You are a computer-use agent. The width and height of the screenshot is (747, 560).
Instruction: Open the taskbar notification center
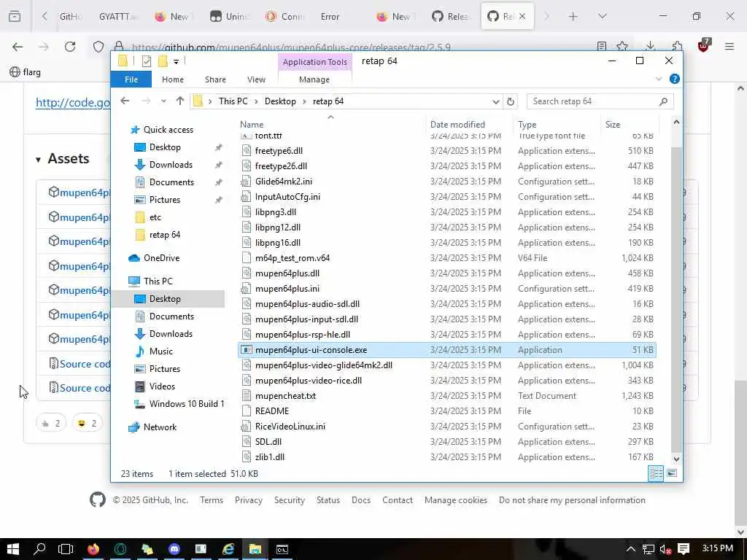tap(683, 549)
